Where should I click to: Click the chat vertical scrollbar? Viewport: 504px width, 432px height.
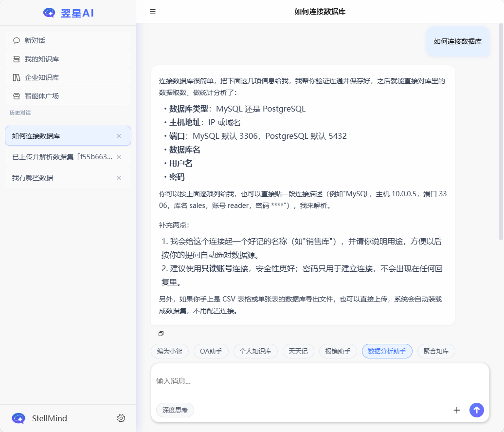coord(501,131)
